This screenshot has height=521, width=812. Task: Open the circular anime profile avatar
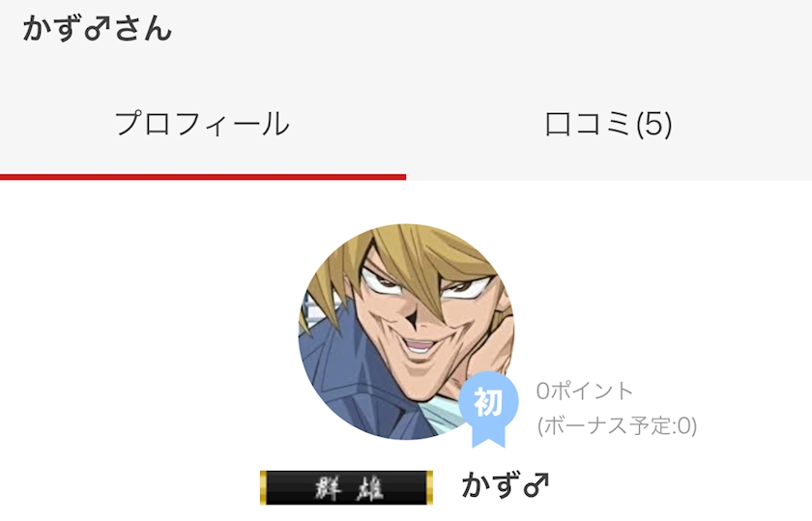pyautogui.click(x=407, y=332)
